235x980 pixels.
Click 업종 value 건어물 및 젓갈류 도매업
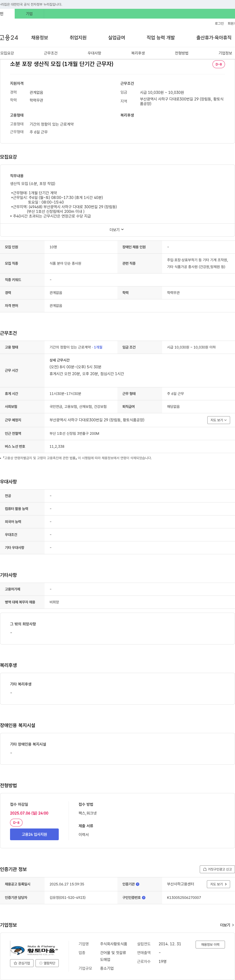(113, 956)
